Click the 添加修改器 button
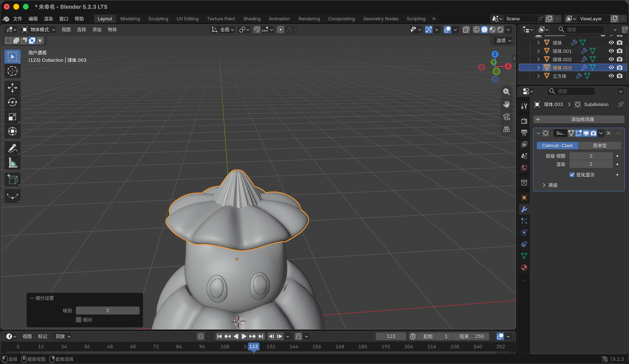The image size is (629, 364). click(579, 119)
